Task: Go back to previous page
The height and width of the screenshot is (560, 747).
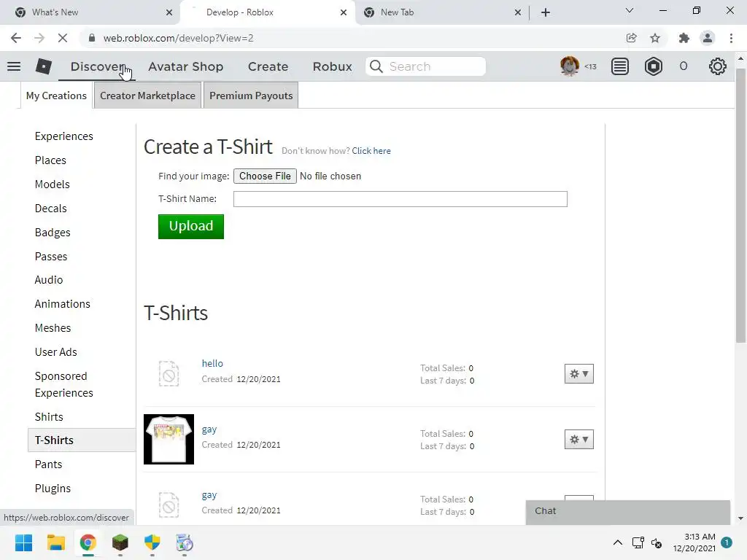Action: [x=16, y=38]
